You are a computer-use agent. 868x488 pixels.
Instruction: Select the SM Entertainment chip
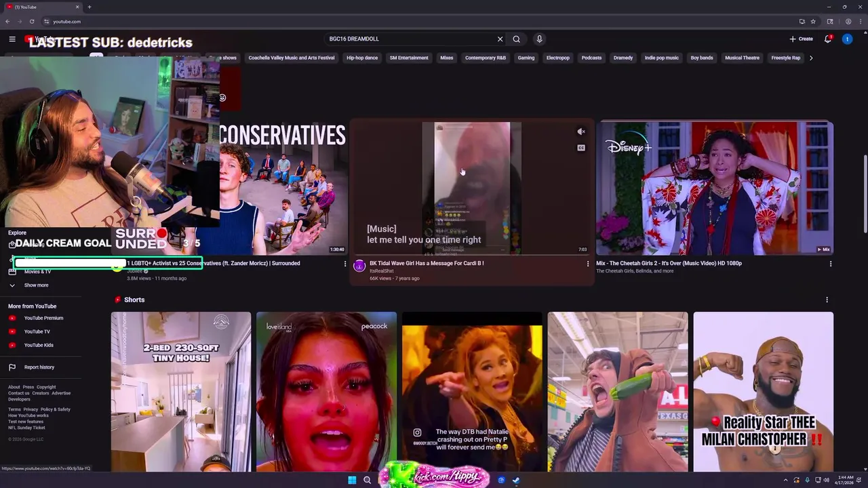click(x=409, y=58)
